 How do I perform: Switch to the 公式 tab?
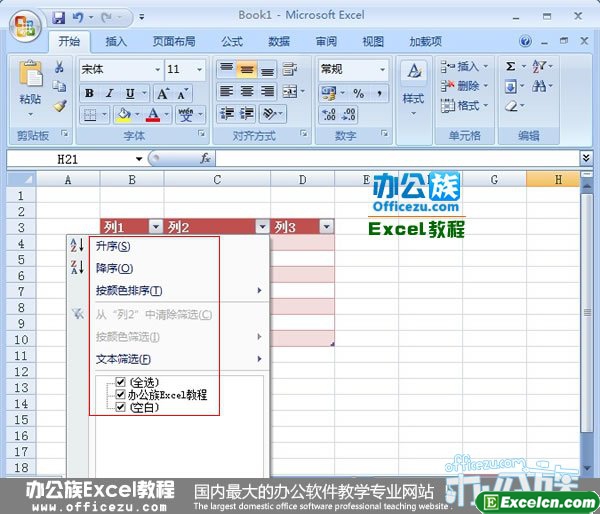(x=232, y=41)
